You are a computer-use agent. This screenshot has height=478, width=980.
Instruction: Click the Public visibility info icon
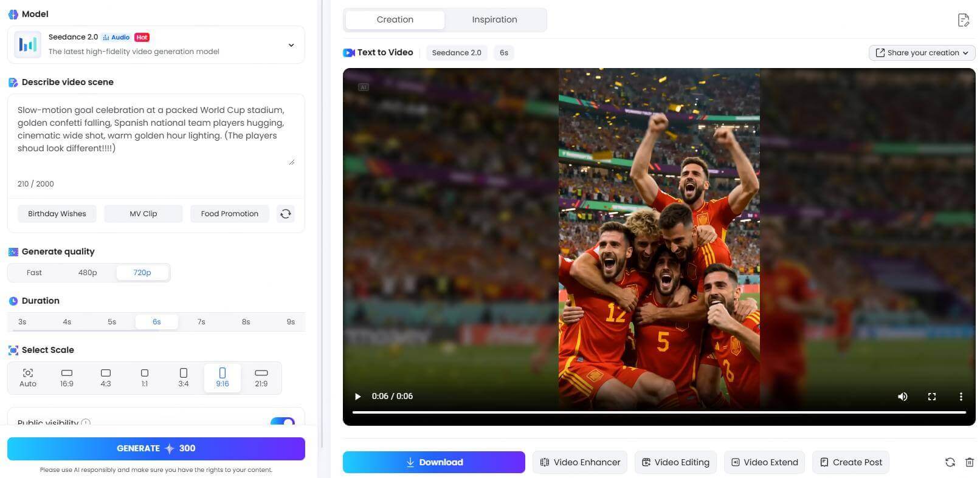point(86,423)
